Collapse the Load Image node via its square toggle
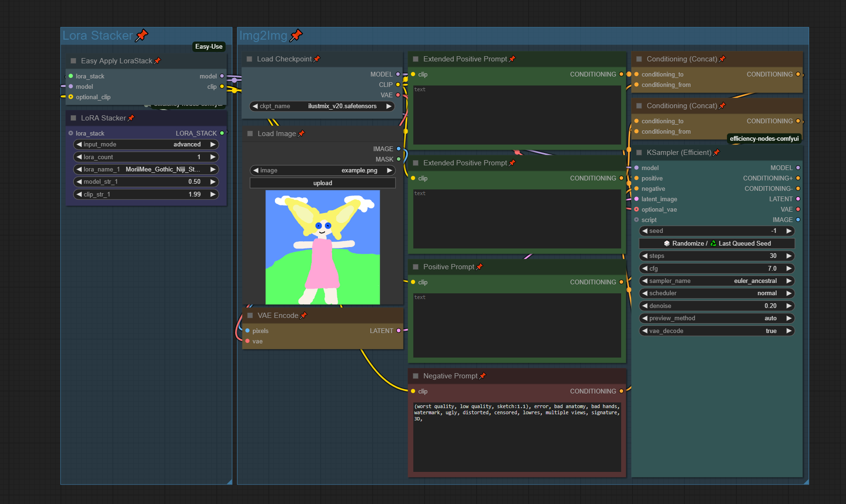The width and height of the screenshot is (846, 504). (x=250, y=134)
